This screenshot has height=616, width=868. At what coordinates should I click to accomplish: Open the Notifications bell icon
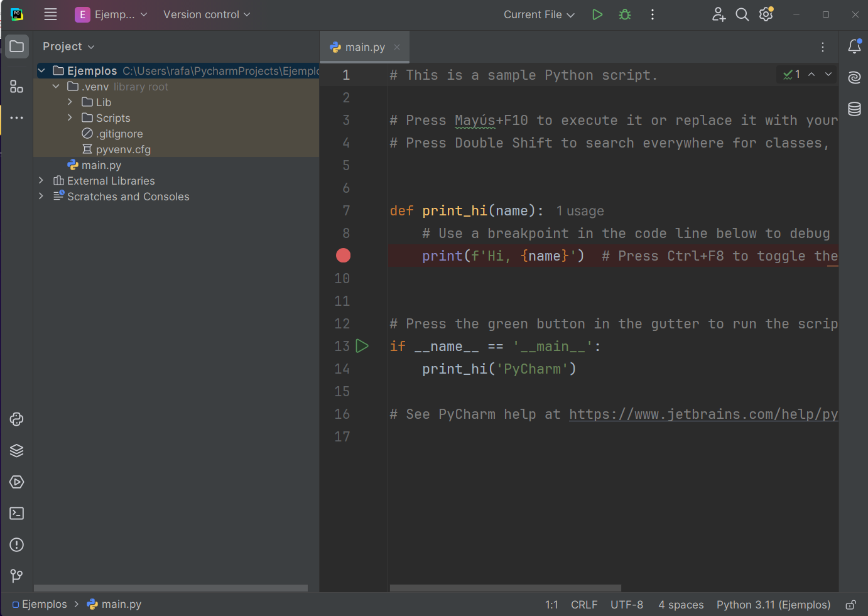(x=854, y=46)
